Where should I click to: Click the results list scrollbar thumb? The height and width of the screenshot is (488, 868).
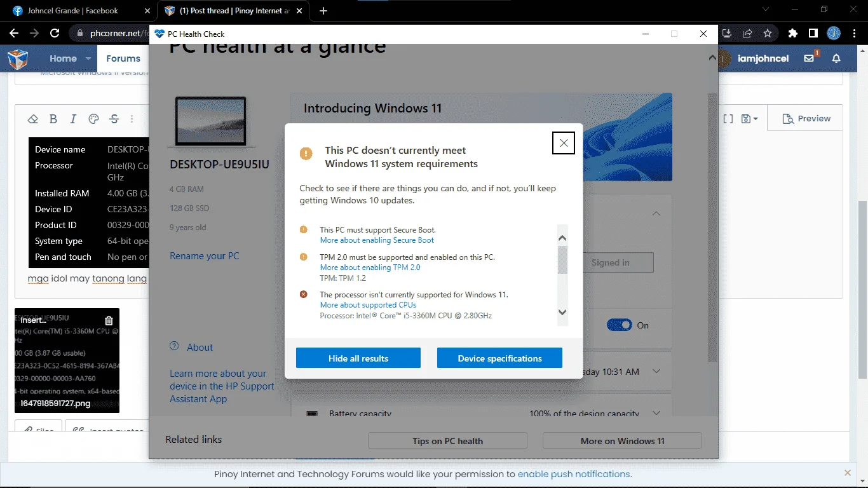[562, 259]
